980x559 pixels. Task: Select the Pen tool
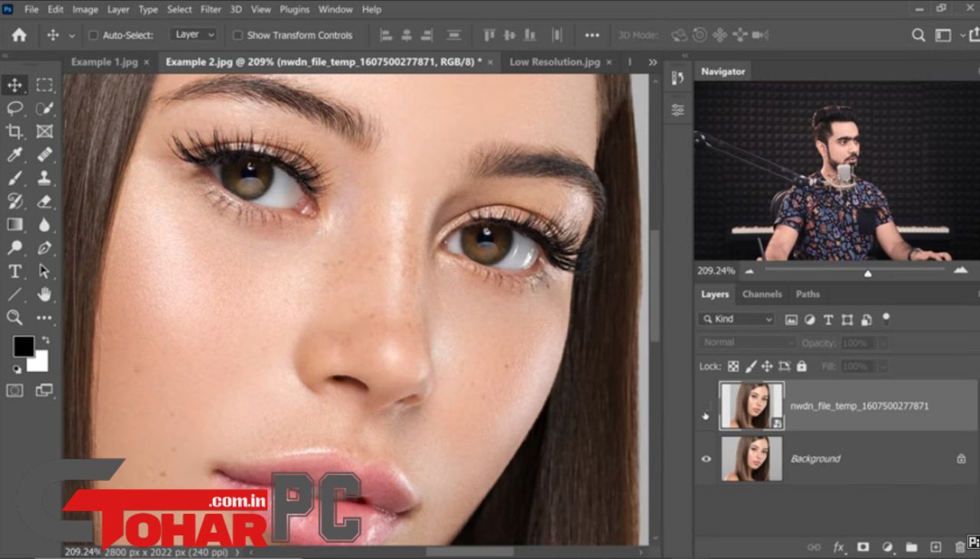pyautogui.click(x=44, y=247)
